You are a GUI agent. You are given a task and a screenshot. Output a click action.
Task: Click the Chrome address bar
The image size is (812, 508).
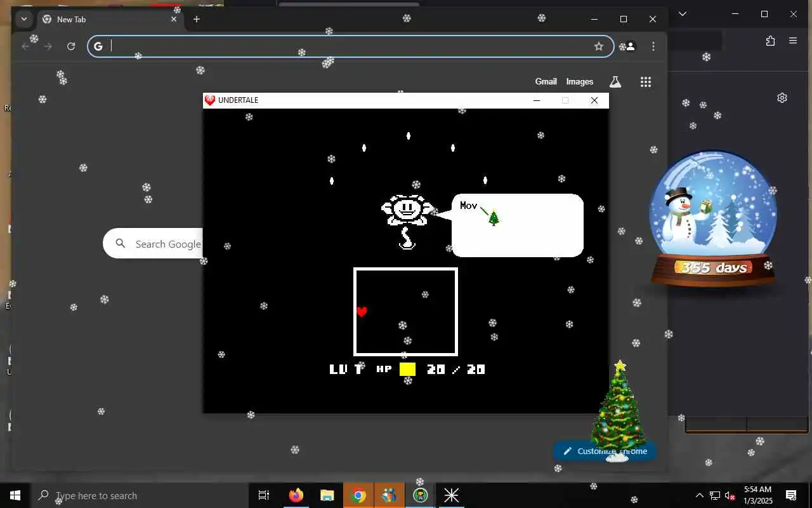click(350, 46)
